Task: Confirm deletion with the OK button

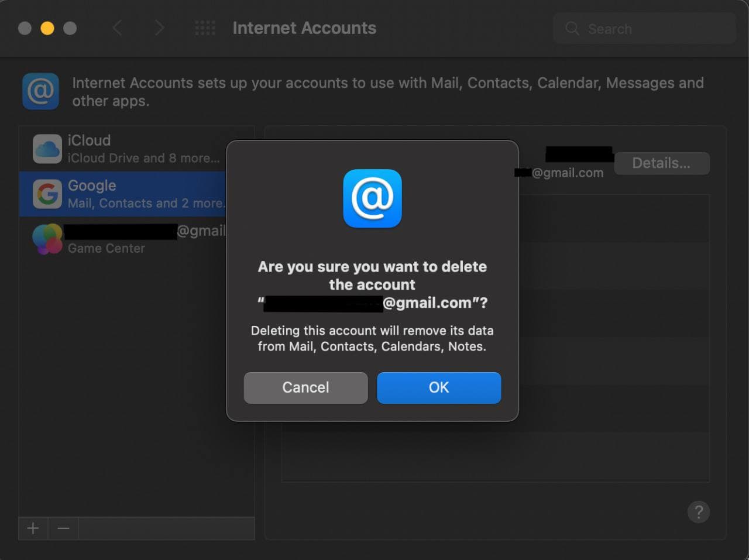Action: tap(439, 387)
